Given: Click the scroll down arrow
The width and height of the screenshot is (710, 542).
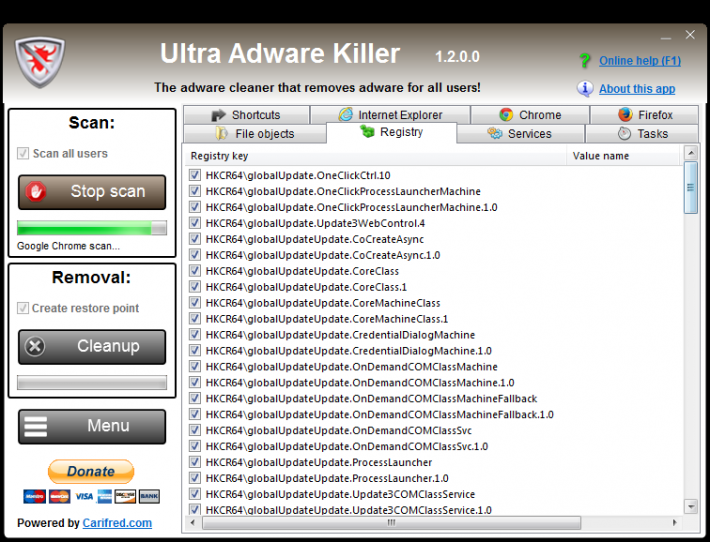Looking at the screenshot, I should (x=691, y=506).
